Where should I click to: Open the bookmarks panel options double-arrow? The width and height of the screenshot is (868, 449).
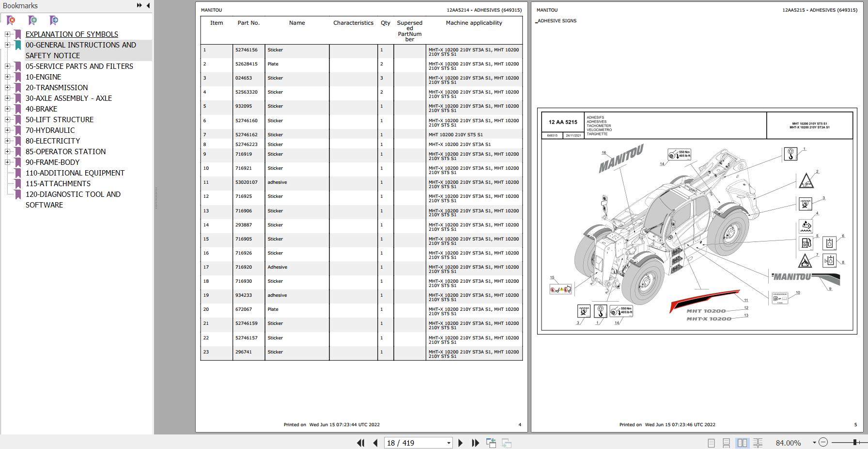pos(139,5)
